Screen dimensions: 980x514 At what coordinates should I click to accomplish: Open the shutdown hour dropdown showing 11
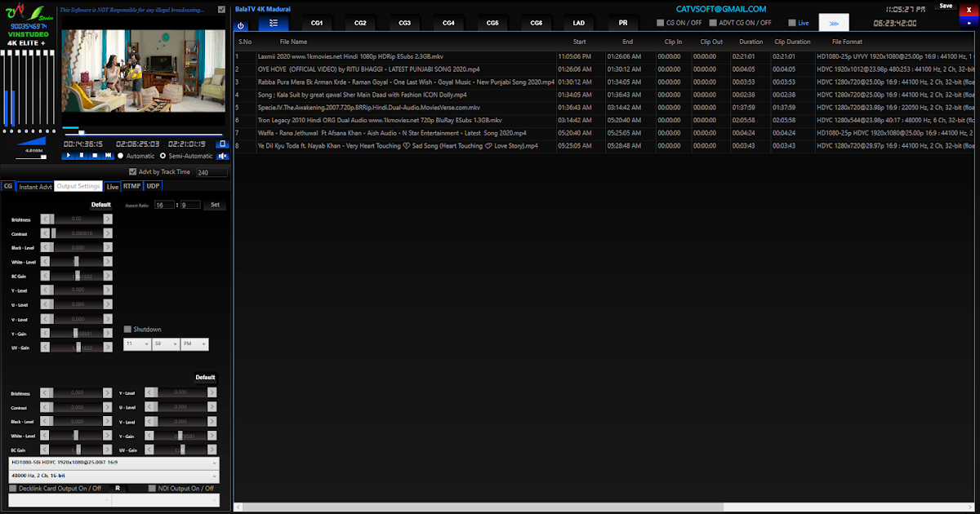pyautogui.click(x=137, y=345)
